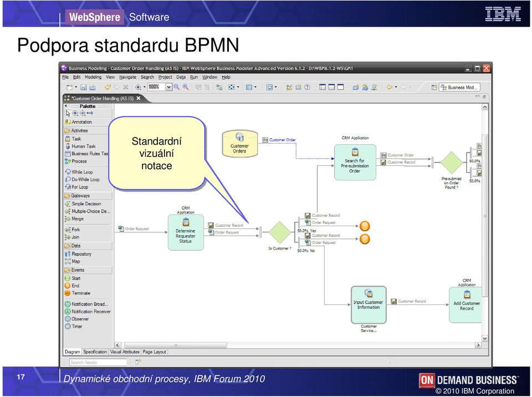Select the Simple Decision gateway tool

[83, 204]
